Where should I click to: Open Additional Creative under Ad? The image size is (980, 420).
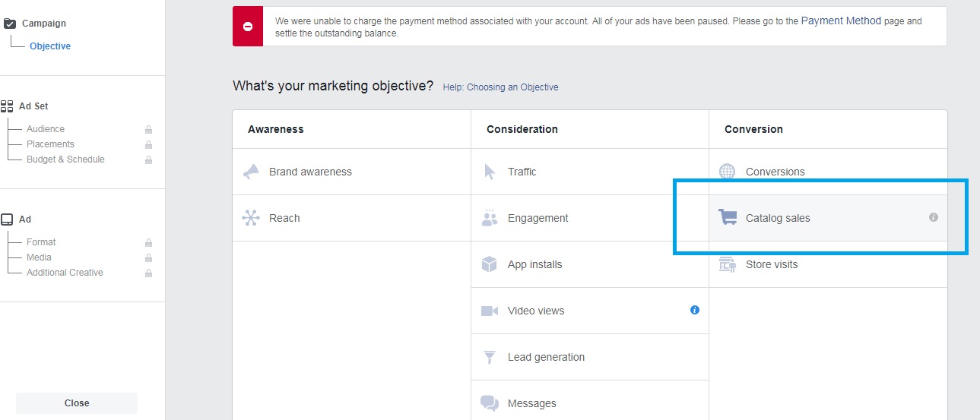(x=65, y=273)
